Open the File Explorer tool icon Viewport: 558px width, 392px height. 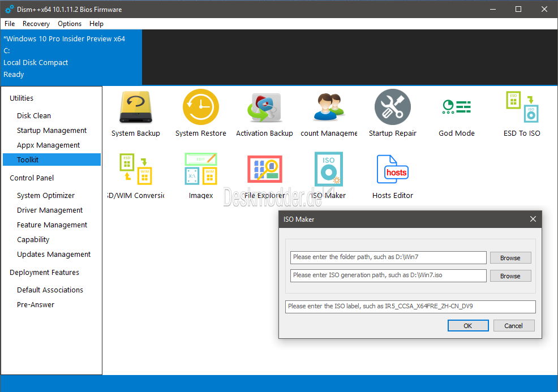[x=264, y=169]
